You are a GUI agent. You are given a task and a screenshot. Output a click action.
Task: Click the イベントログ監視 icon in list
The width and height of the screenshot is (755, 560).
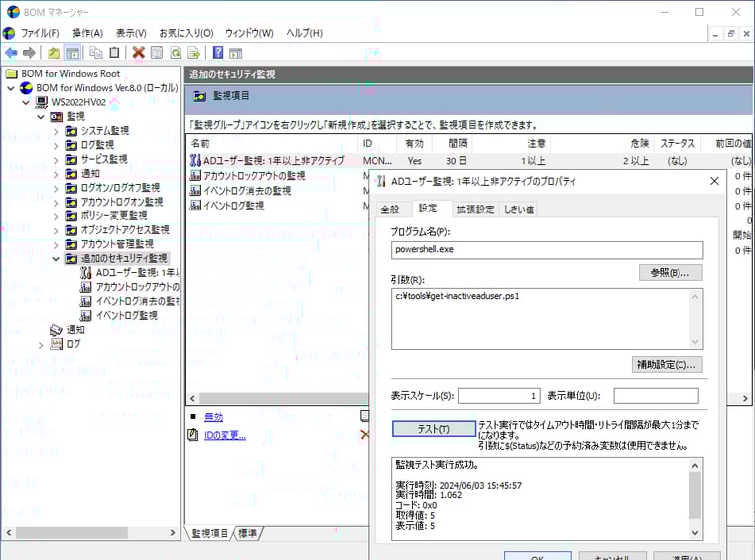pyautogui.click(x=195, y=205)
